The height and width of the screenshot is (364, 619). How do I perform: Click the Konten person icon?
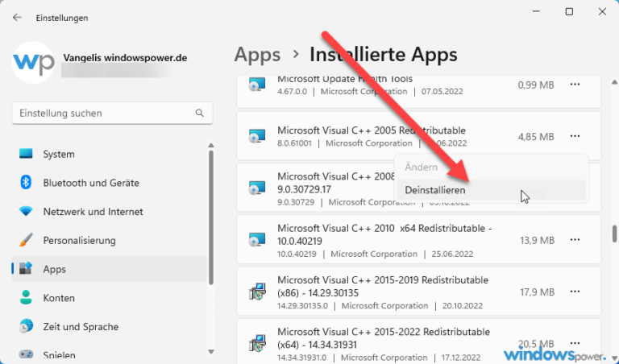(x=26, y=298)
